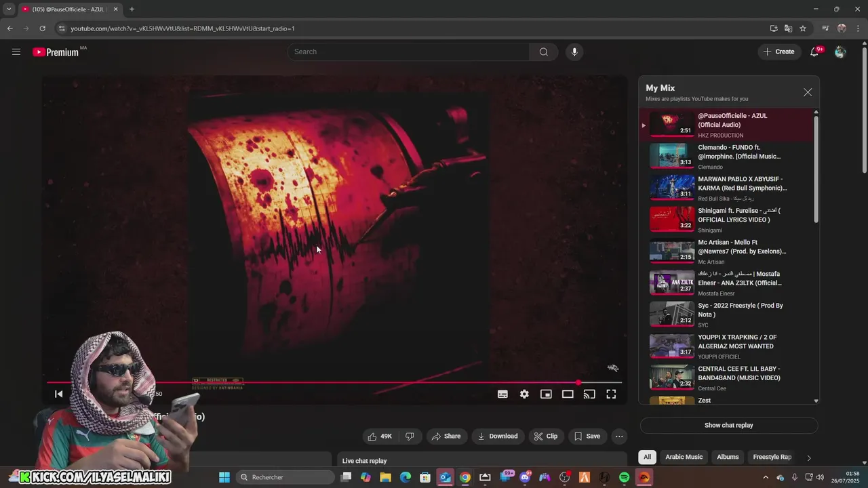Viewport: 868px width, 488px height.
Task: Toggle subtitles/closed captions in player
Action: 502,394
